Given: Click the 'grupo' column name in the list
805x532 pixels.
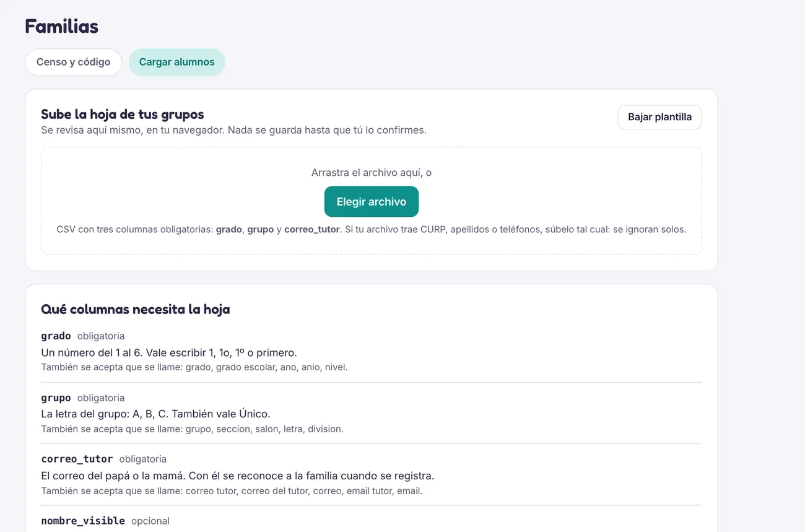Looking at the screenshot, I should point(56,398).
